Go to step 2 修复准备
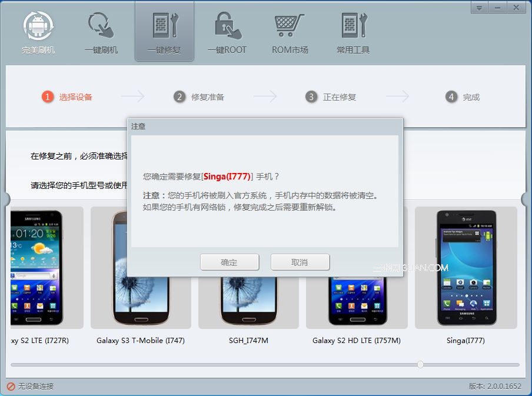The height and width of the screenshot is (396, 532). 199,97
